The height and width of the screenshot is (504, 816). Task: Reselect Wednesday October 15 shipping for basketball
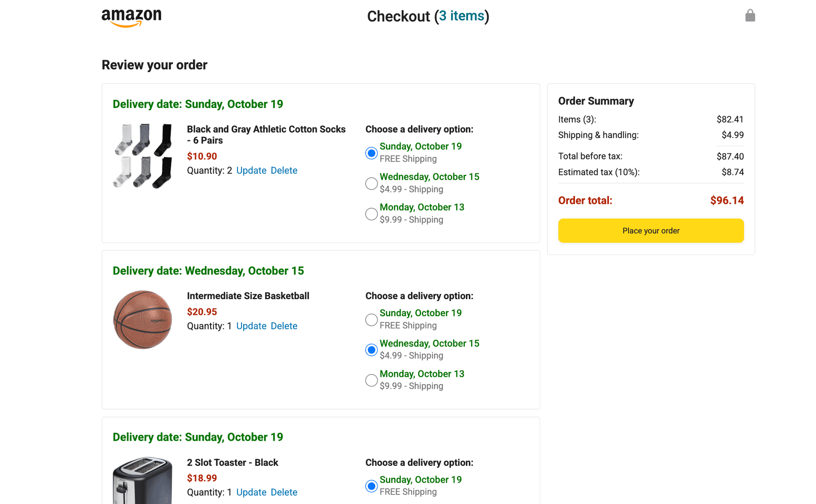(x=371, y=350)
